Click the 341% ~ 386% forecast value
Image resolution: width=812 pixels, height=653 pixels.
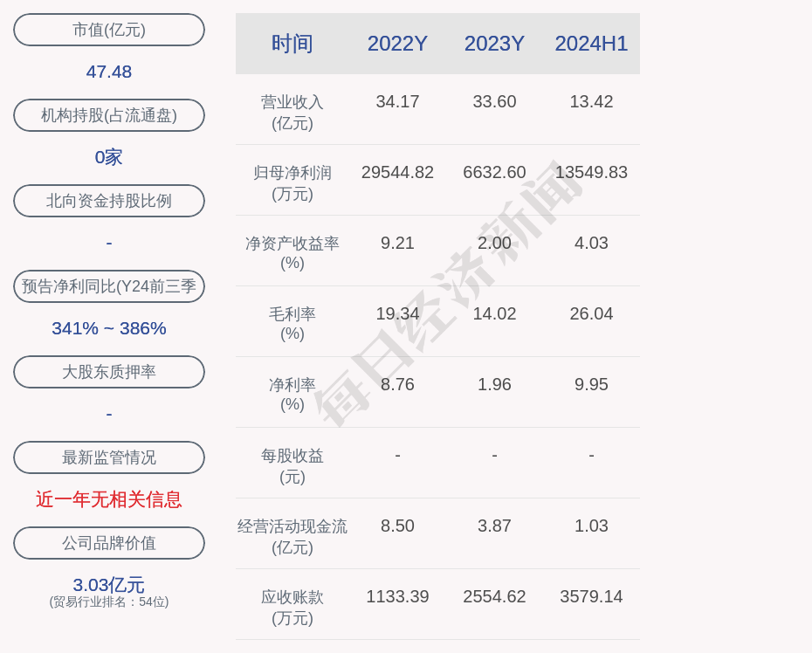tap(109, 328)
